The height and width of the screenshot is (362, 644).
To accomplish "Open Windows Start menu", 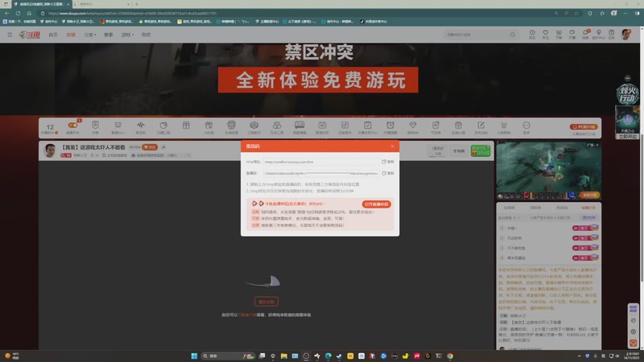I will pos(194,356).
